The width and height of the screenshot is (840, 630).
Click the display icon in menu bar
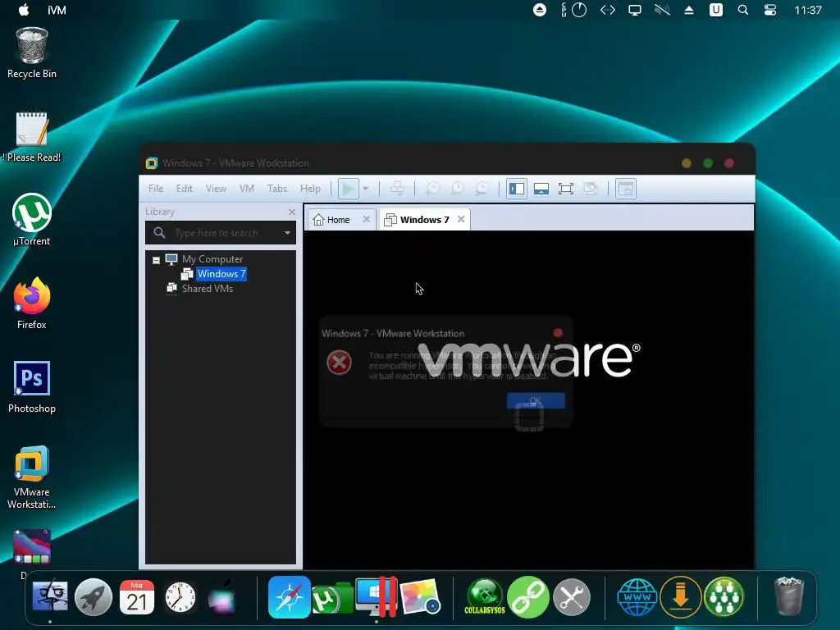tap(635, 10)
